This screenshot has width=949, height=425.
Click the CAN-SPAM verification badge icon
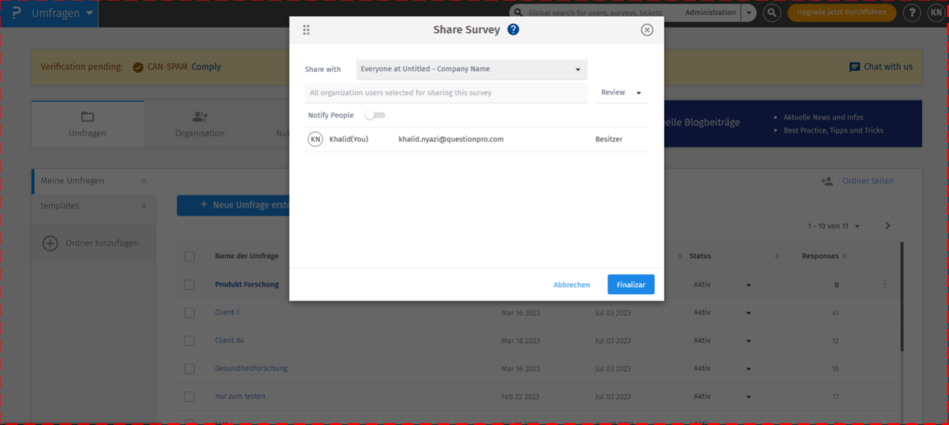point(138,67)
